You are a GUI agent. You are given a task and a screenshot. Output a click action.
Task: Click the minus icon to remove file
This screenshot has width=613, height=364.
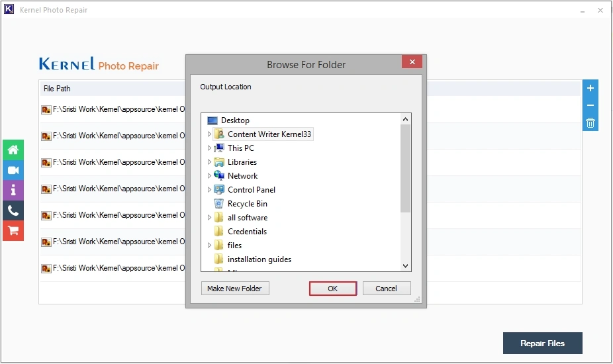coord(590,105)
